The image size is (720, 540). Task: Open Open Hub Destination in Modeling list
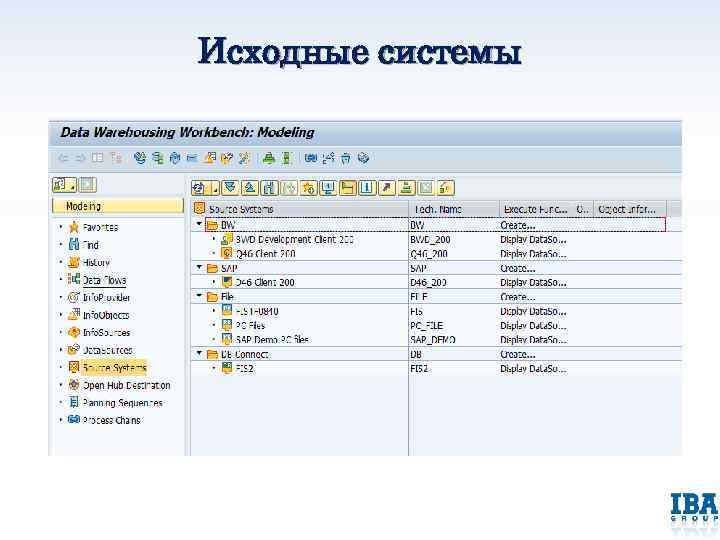click(126, 385)
